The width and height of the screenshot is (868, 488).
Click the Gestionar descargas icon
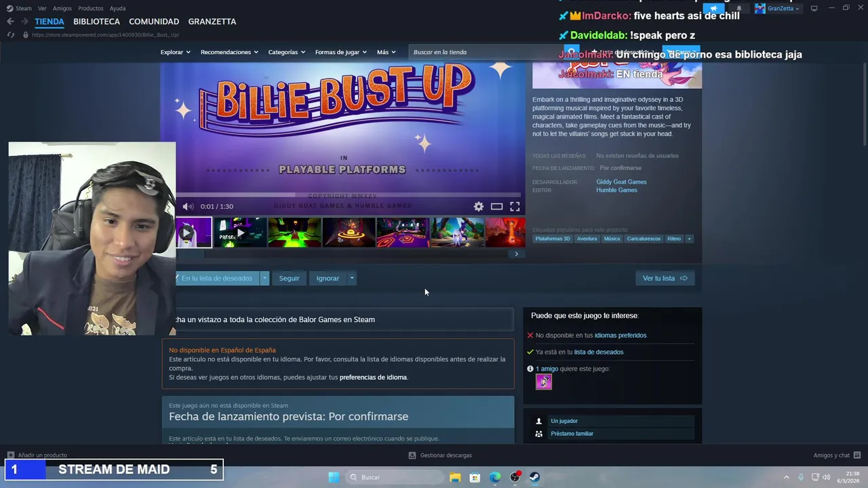[412, 455]
